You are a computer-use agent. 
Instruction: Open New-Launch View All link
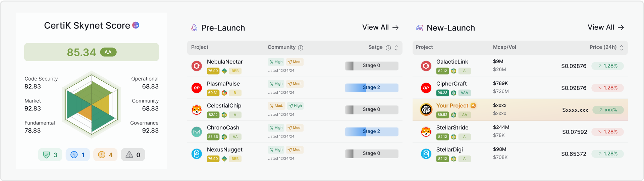tap(606, 27)
